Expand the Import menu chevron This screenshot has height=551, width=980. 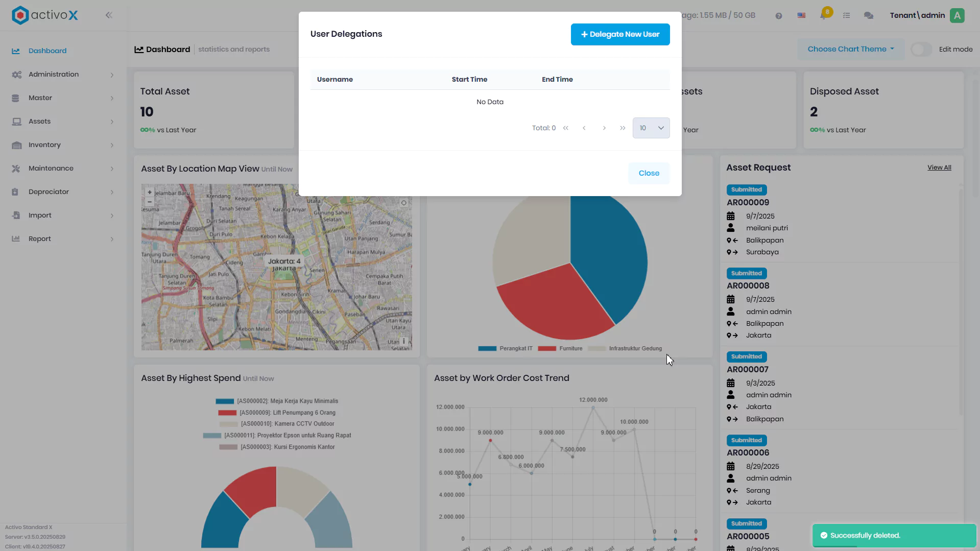[x=112, y=216]
